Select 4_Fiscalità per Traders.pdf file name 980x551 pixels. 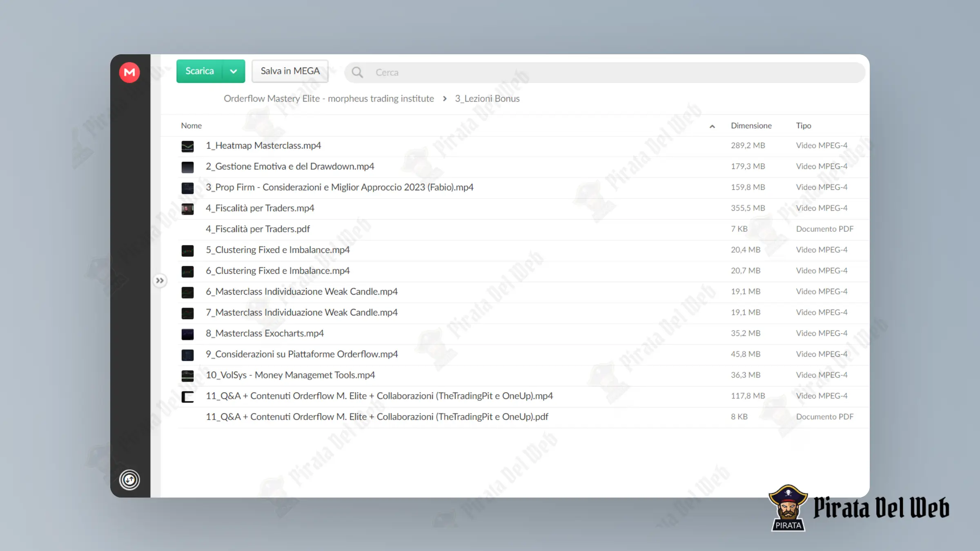(x=258, y=229)
